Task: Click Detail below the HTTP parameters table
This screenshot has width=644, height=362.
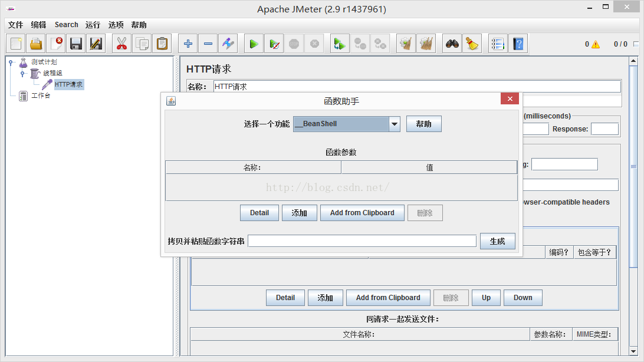Action: (285, 298)
